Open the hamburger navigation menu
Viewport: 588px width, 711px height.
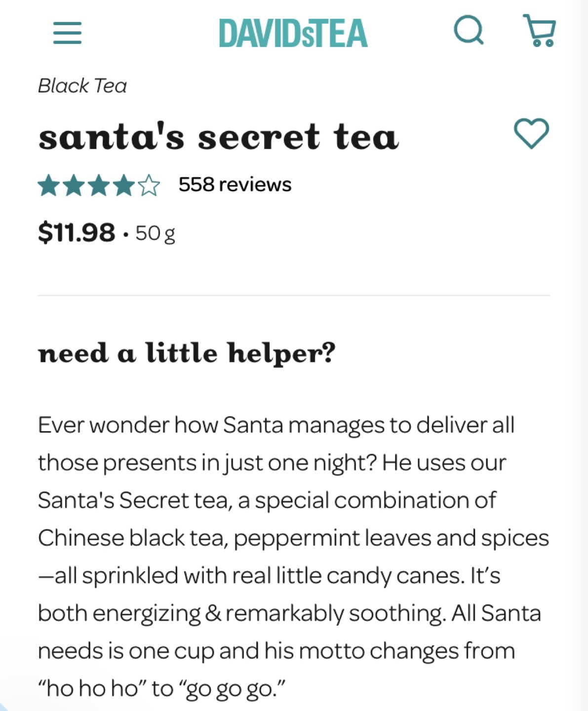[x=67, y=33]
